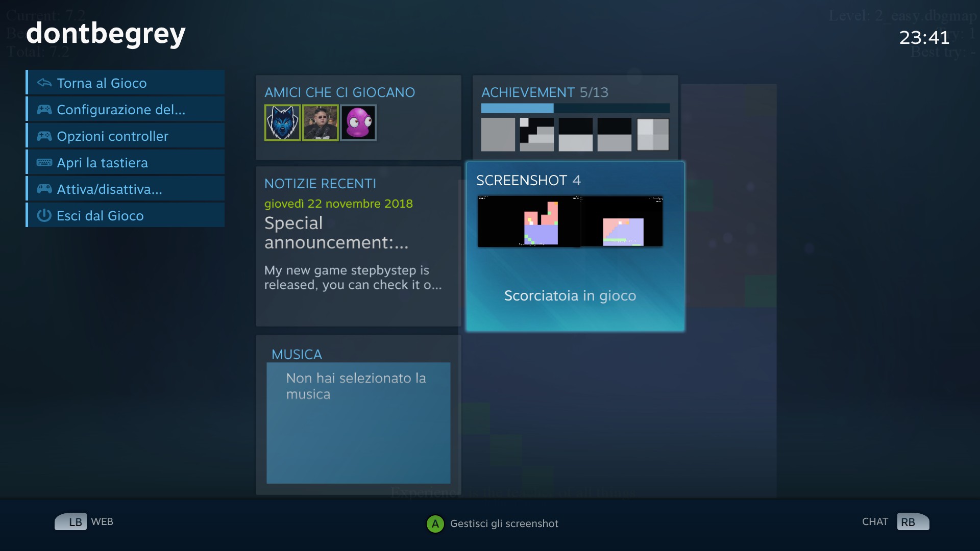The height and width of the screenshot is (551, 980).
Task: Open Opzioni controller menu item
Action: (126, 136)
